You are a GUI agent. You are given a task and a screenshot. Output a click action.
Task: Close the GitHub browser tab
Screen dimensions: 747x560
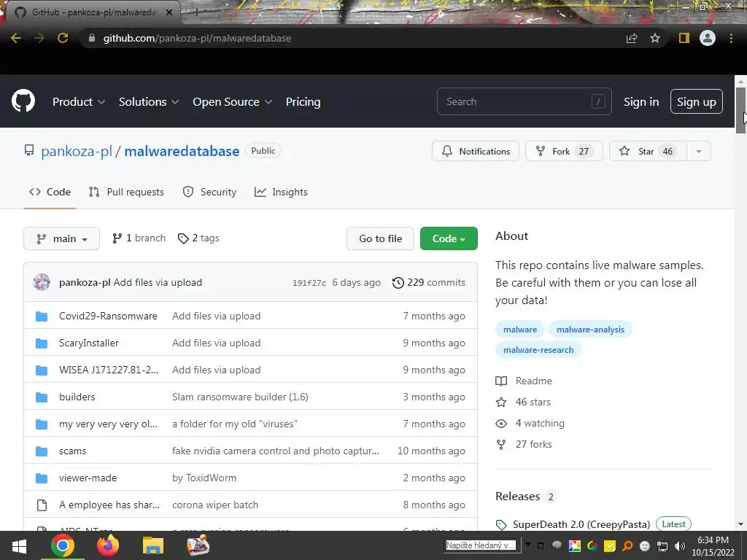(169, 12)
